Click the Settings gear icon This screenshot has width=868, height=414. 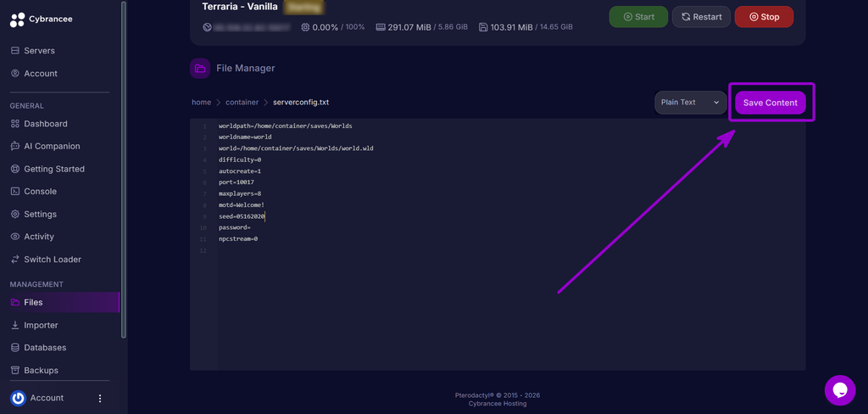coord(15,214)
